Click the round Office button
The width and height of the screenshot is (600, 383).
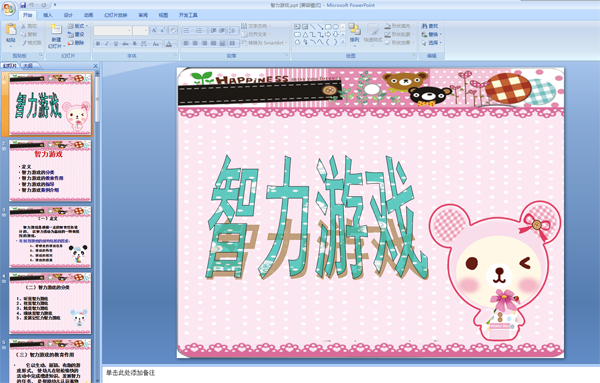(8, 8)
